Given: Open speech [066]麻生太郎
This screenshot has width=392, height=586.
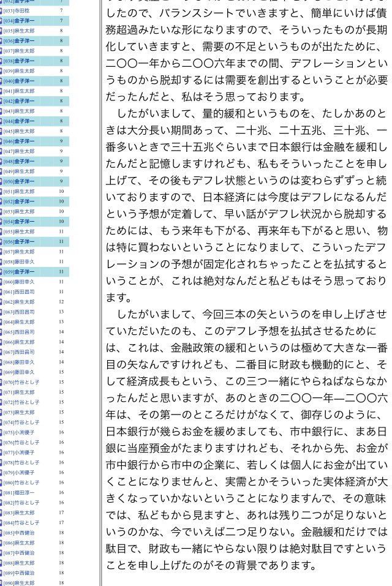Looking at the screenshot, I should click(x=19, y=342).
